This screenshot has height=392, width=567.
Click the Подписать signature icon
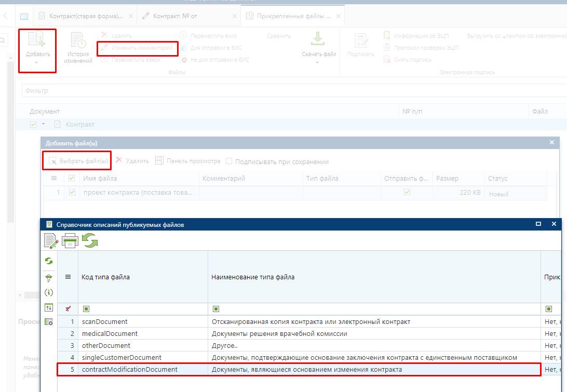360,46
